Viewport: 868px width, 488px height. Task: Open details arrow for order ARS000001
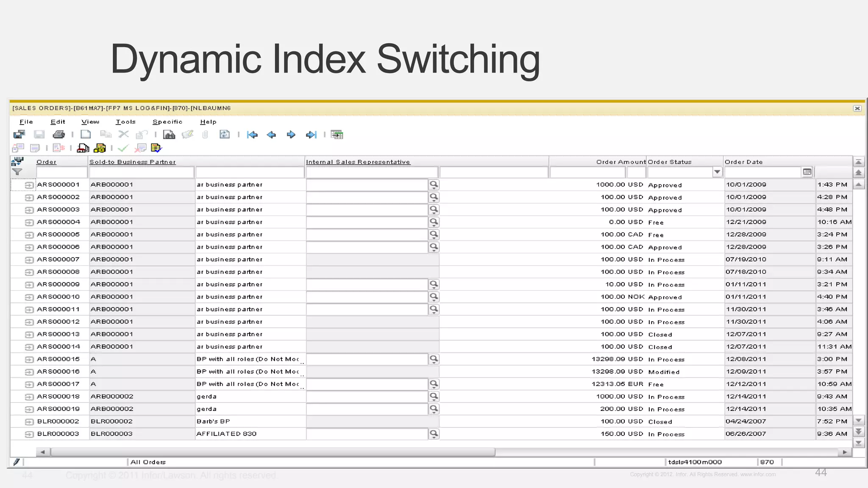(x=29, y=185)
